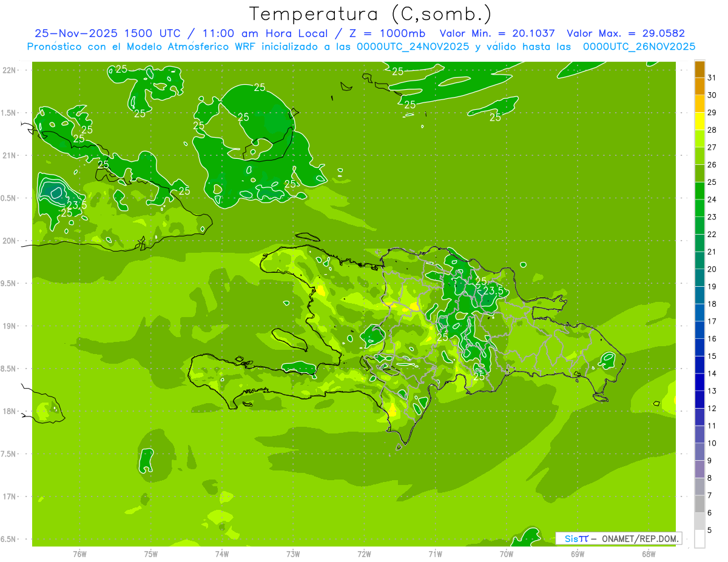Click the "0000UTC_26NOV2025" valid-until time

639,46
